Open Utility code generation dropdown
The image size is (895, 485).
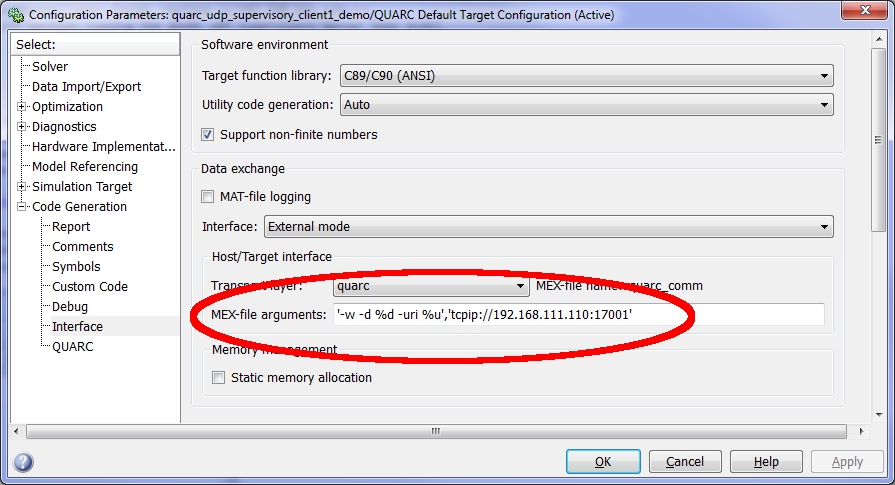[586, 105]
